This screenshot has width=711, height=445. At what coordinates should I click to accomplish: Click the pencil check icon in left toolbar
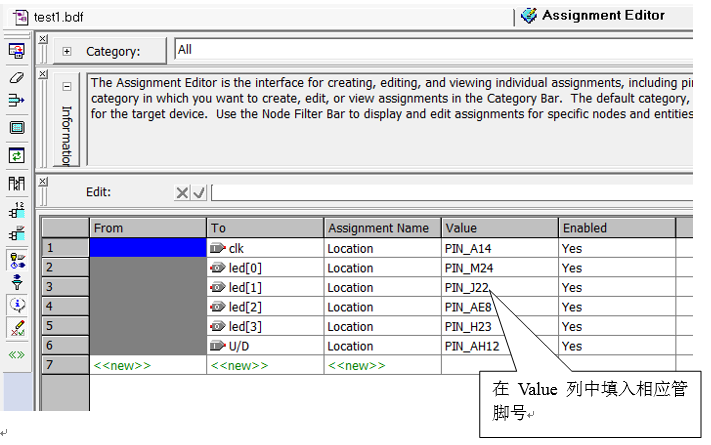point(16,327)
